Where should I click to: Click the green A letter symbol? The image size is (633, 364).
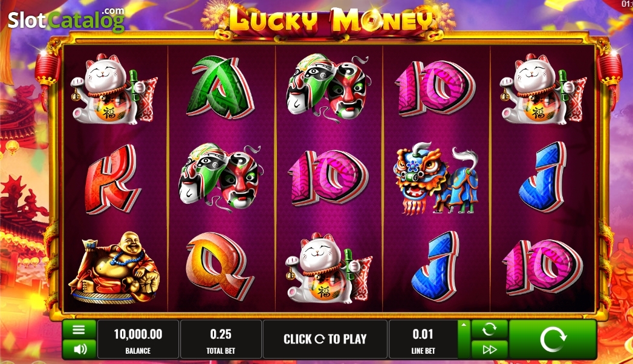tap(221, 88)
